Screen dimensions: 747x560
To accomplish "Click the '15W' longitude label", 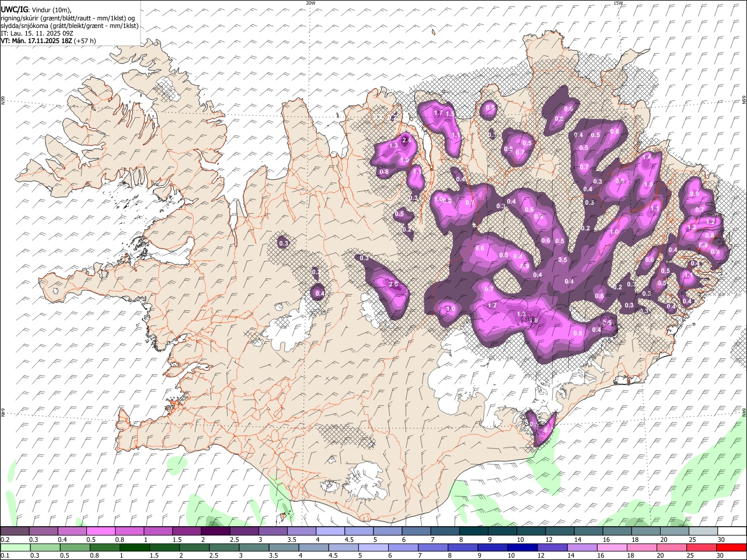I will 618,3.
